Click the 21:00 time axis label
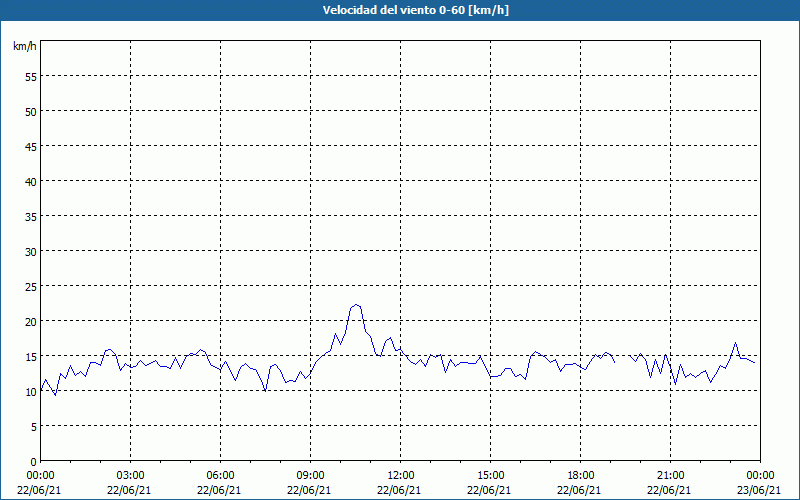800x500 pixels. (x=670, y=476)
